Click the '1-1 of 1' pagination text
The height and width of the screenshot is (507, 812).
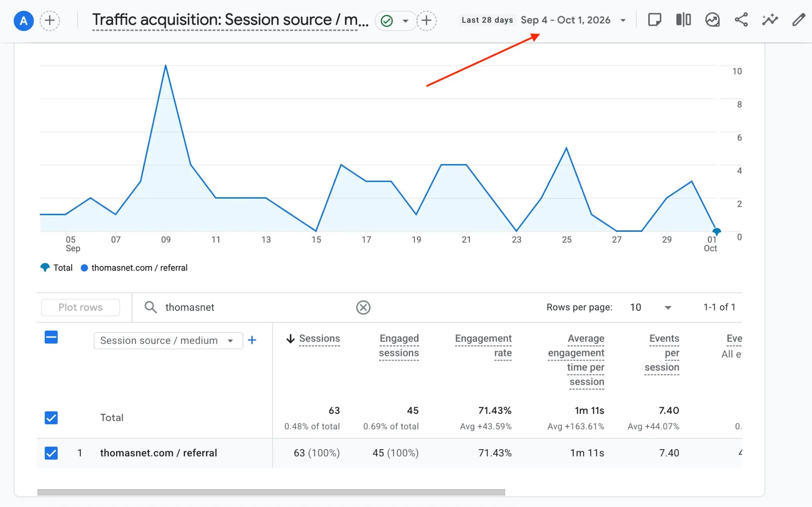719,307
